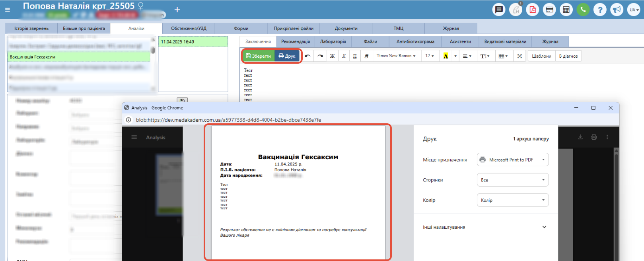Click the blue Друк print button
644x261 pixels.
[287, 56]
